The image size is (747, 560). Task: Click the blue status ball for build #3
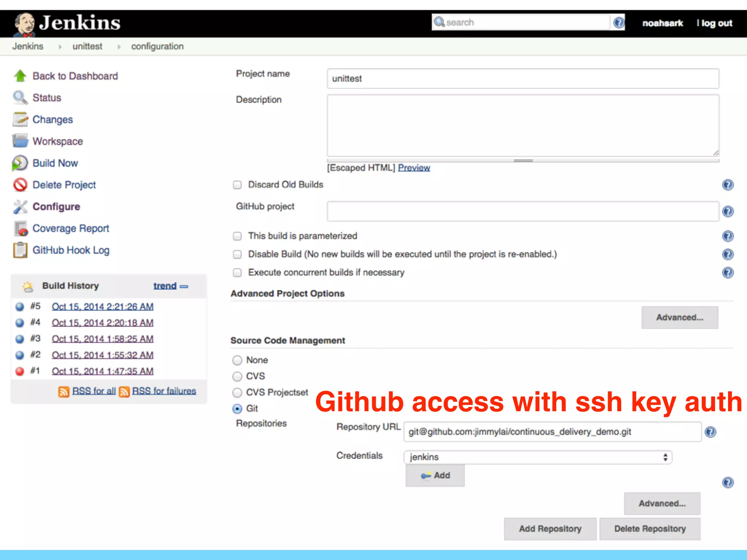tap(20, 339)
